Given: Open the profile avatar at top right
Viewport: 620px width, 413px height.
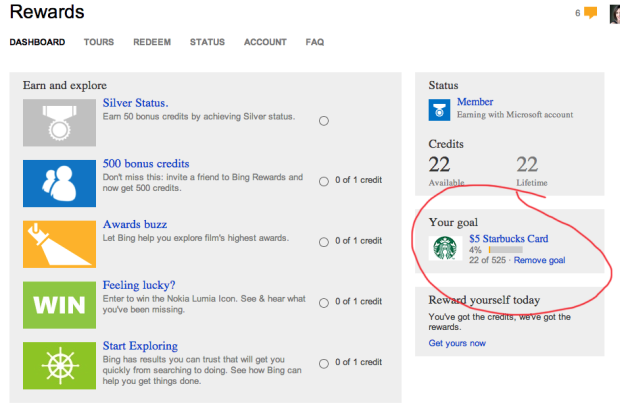Looking at the screenshot, I should coord(615,14).
